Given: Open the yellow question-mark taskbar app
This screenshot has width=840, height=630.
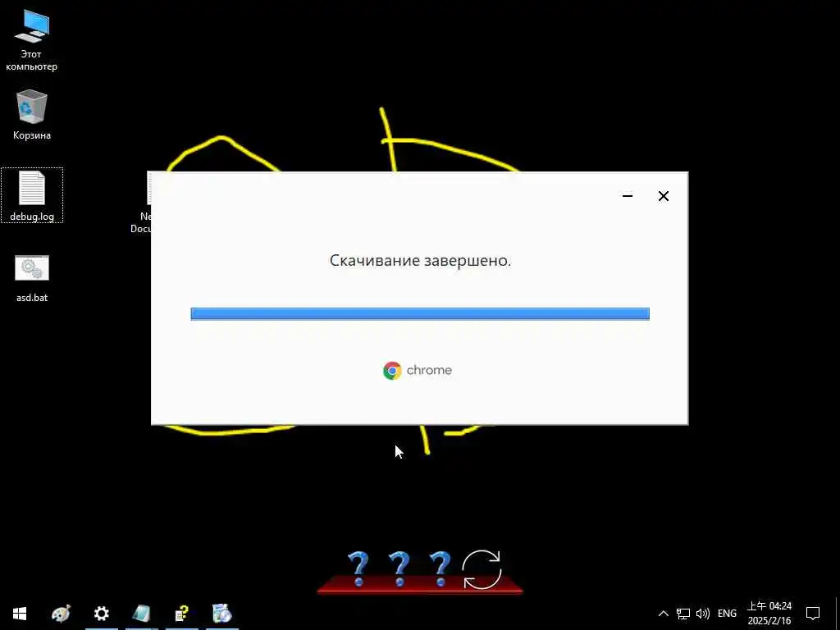Looking at the screenshot, I should tap(181, 614).
